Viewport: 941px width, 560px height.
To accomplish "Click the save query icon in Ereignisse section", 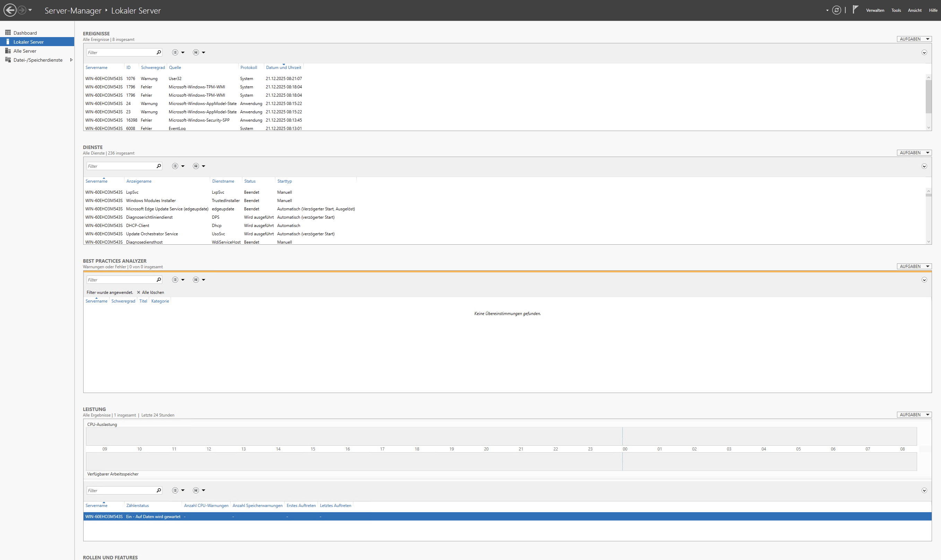I will click(196, 52).
